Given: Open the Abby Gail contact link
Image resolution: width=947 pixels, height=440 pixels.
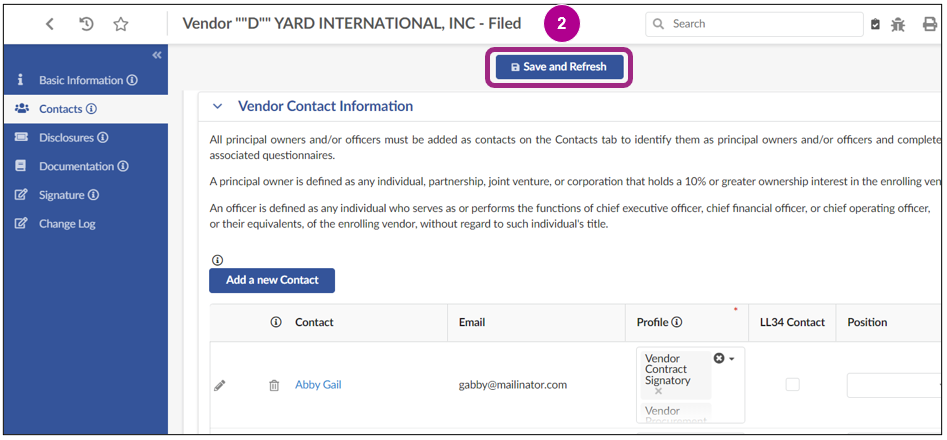Looking at the screenshot, I should coord(318,385).
